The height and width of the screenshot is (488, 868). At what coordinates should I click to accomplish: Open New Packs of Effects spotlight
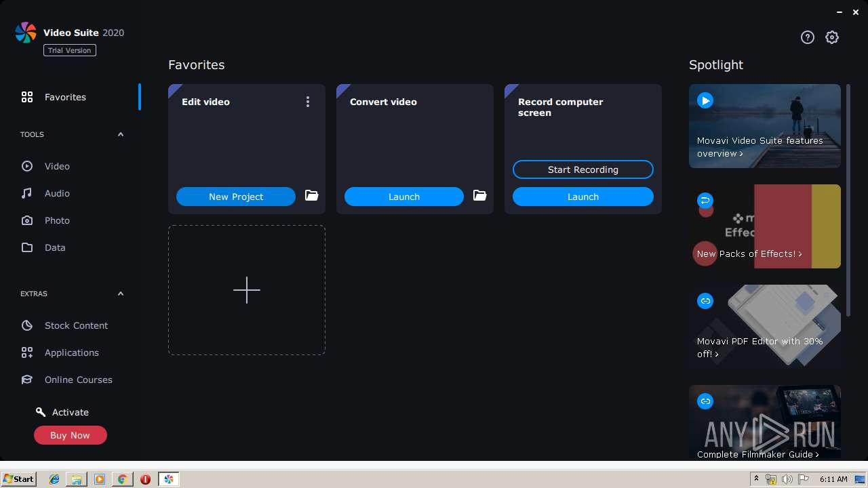765,226
